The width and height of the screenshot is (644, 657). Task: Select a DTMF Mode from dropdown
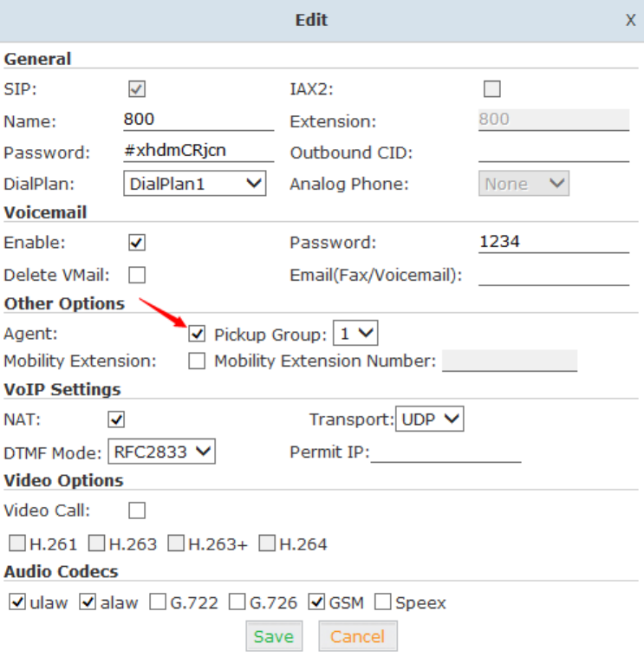pos(161,451)
